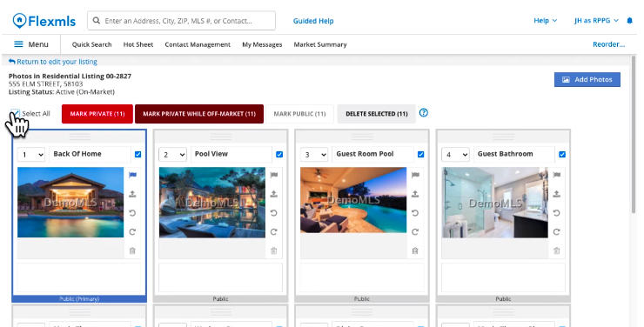644x327 pixels.
Task: Uncheck the Back Of Home photo checkbox
Action: point(138,154)
